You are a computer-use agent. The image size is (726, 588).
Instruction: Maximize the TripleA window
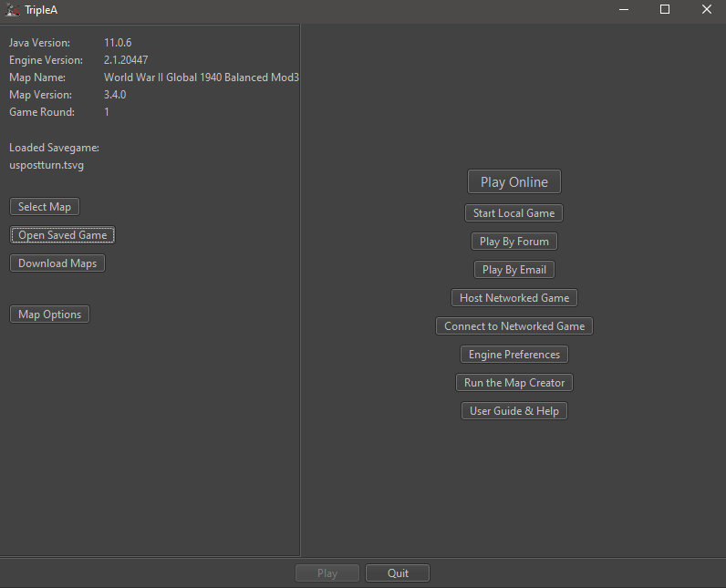tap(664, 10)
